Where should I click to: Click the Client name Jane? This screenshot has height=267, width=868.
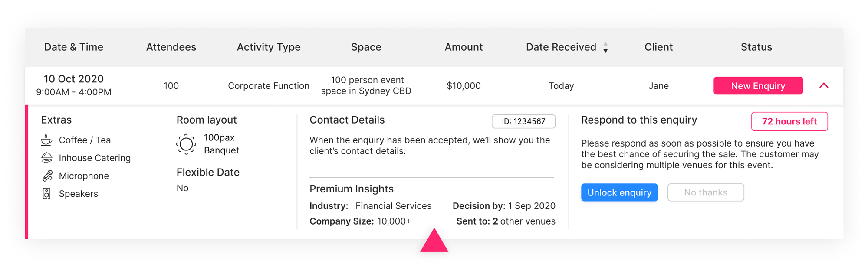(658, 86)
